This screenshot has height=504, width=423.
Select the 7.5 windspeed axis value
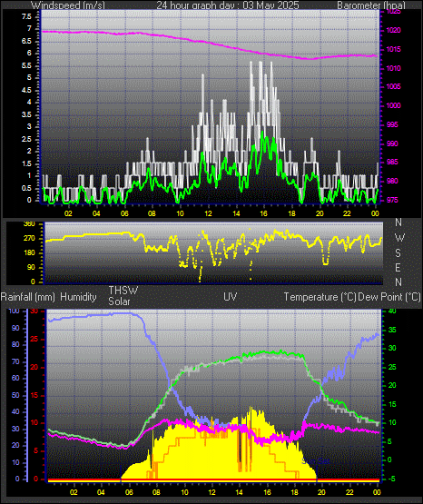coord(26,16)
